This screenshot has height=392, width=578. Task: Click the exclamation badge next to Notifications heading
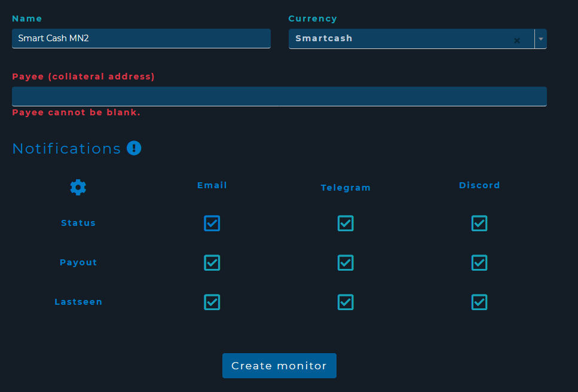click(x=134, y=148)
